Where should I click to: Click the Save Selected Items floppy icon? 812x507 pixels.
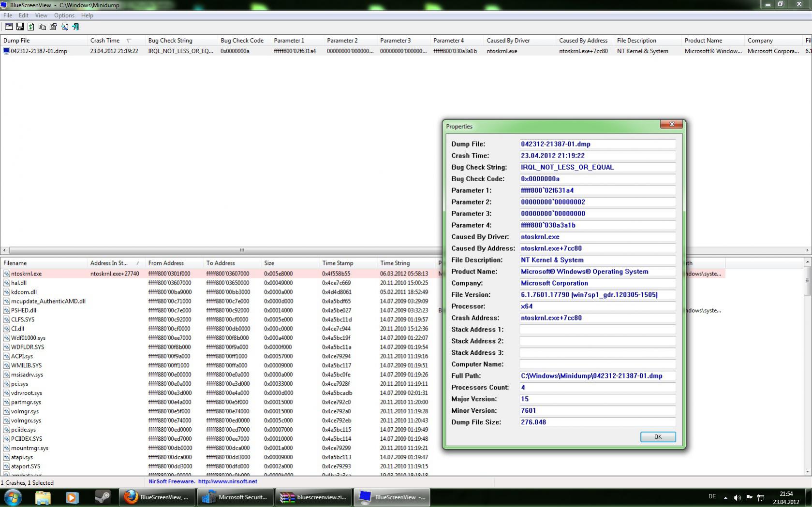coord(20,27)
